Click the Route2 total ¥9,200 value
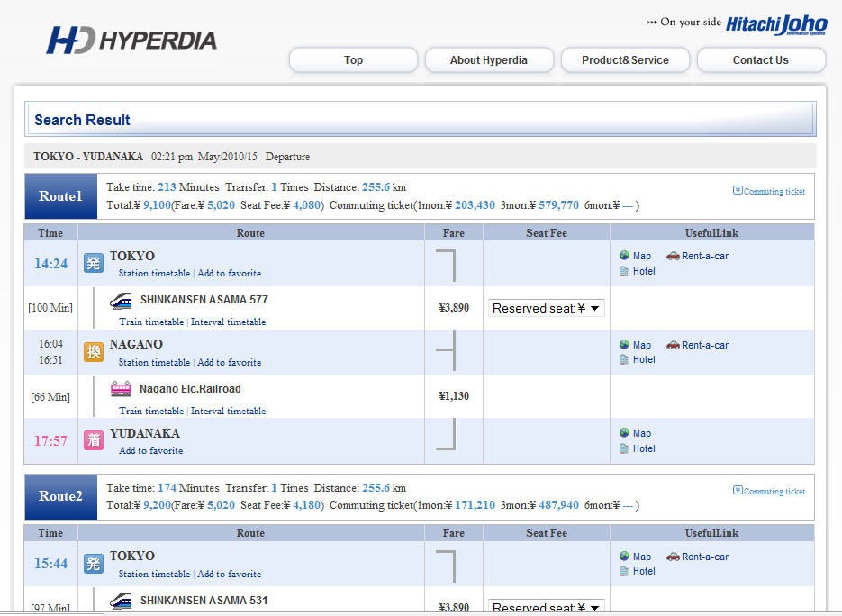The width and height of the screenshot is (842, 616). pos(157,505)
